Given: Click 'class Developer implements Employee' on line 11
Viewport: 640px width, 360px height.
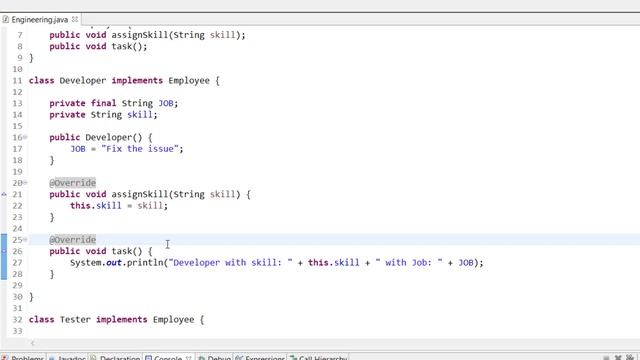Looking at the screenshot, I should tap(119, 80).
